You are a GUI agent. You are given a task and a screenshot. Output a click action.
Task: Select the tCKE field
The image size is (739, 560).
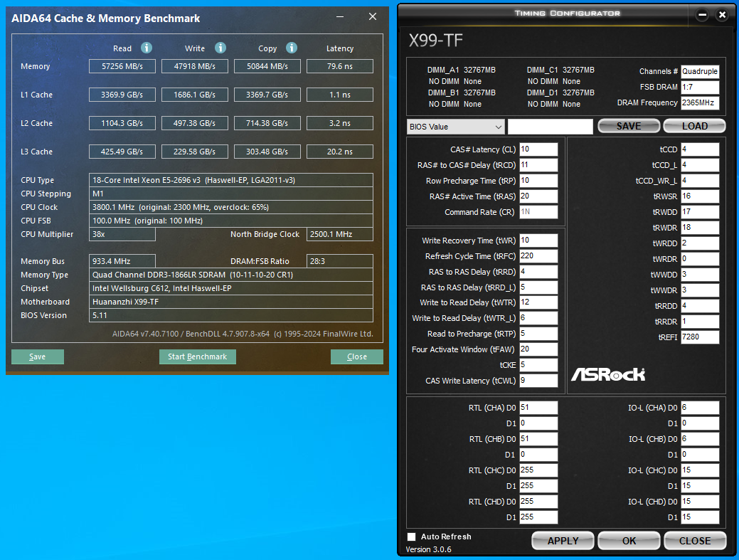(x=538, y=365)
